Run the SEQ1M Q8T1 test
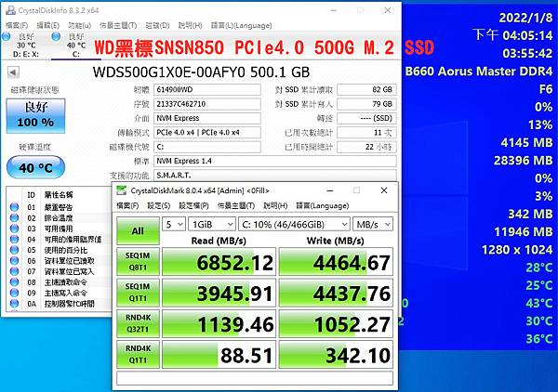 (x=138, y=262)
